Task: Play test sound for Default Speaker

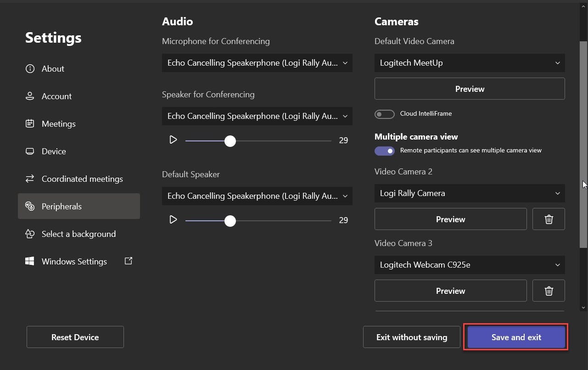Action: [x=173, y=220]
